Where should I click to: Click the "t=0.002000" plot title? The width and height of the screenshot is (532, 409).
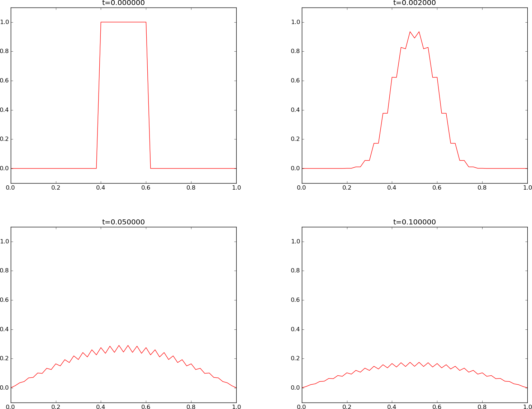[414, 3]
